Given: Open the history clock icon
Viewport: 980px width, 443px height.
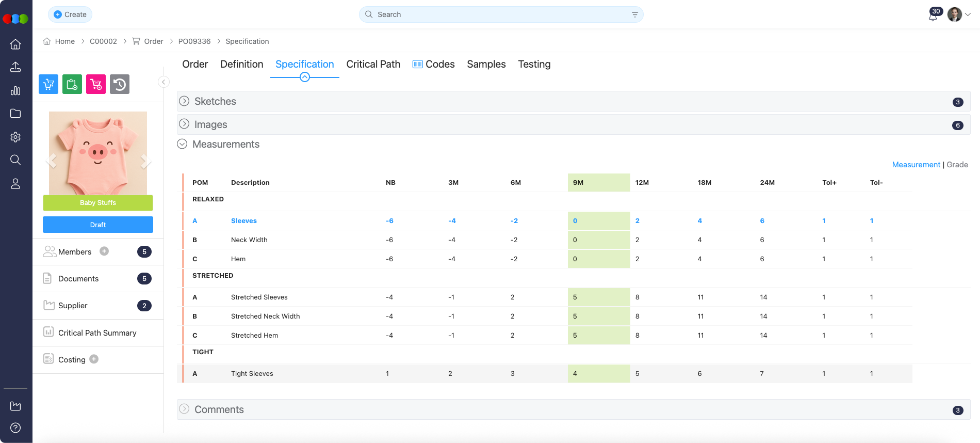Looking at the screenshot, I should point(120,84).
